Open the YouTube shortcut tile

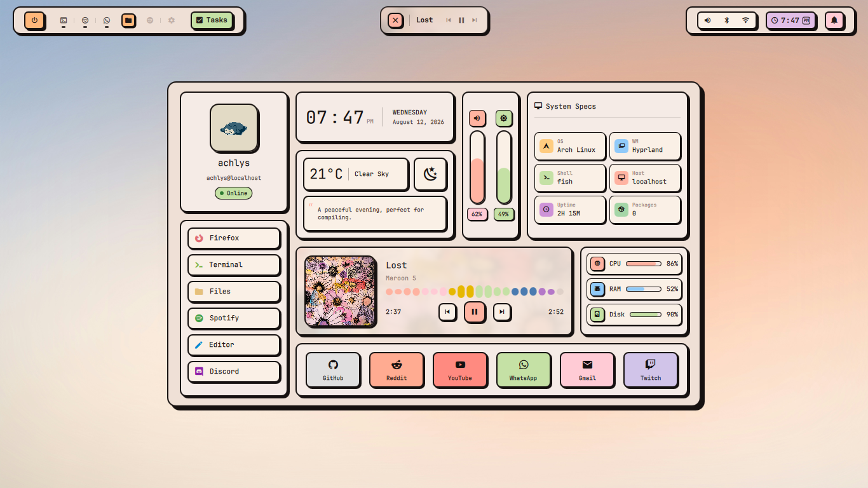pos(460,370)
